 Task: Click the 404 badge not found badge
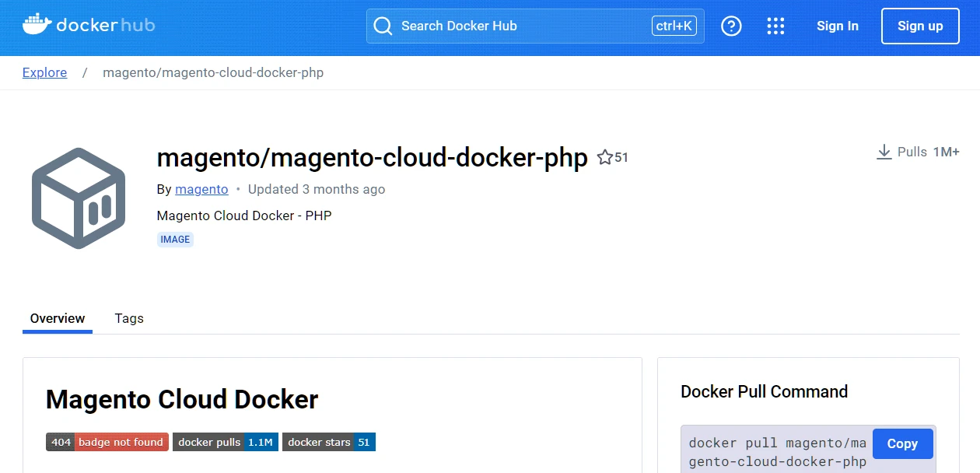[107, 442]
